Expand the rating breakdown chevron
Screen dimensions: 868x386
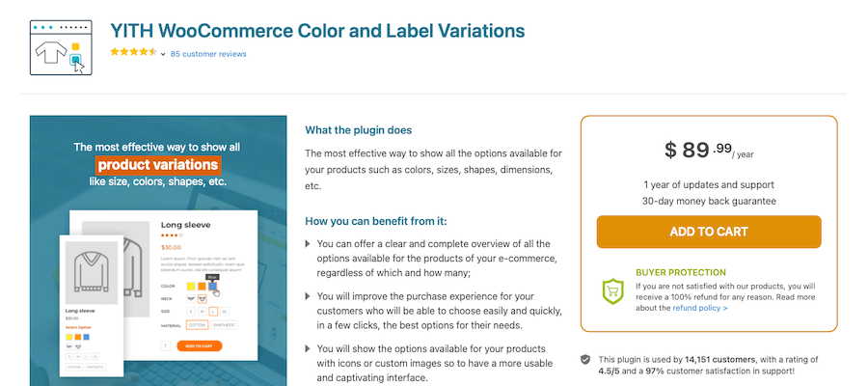(x=163, y=54)
